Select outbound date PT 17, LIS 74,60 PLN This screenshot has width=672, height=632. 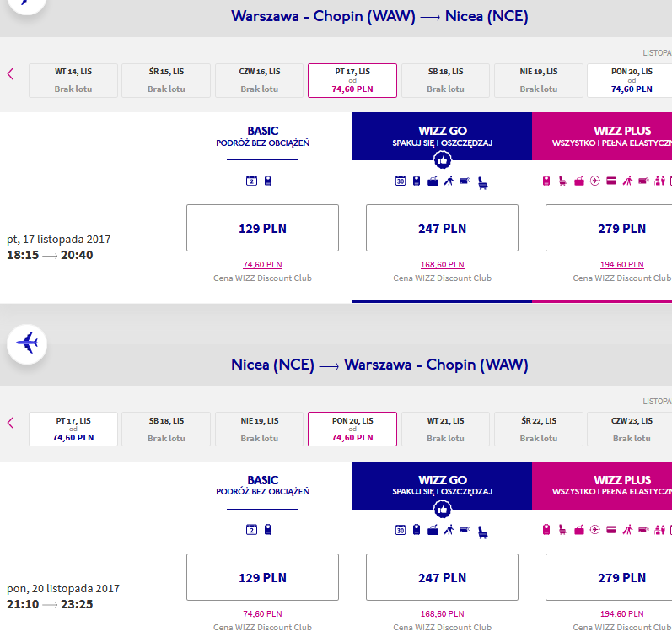[x=352, y=81]
